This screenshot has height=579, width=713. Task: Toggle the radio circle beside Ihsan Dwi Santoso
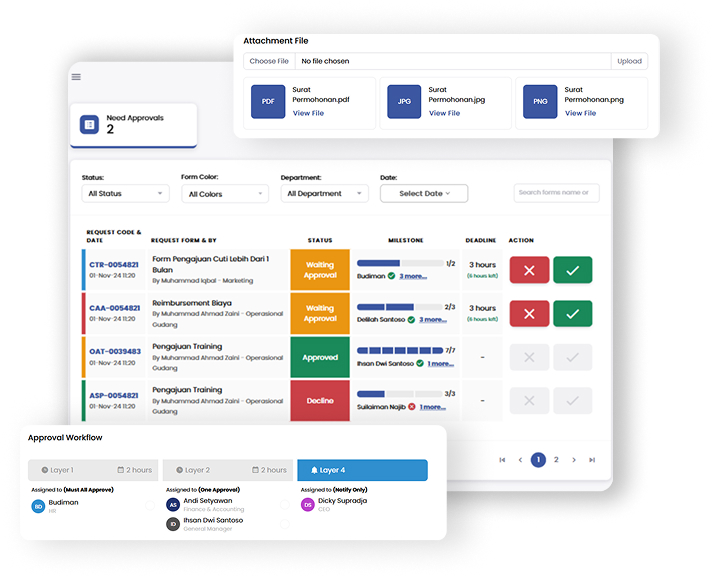(x=285, y=524)
